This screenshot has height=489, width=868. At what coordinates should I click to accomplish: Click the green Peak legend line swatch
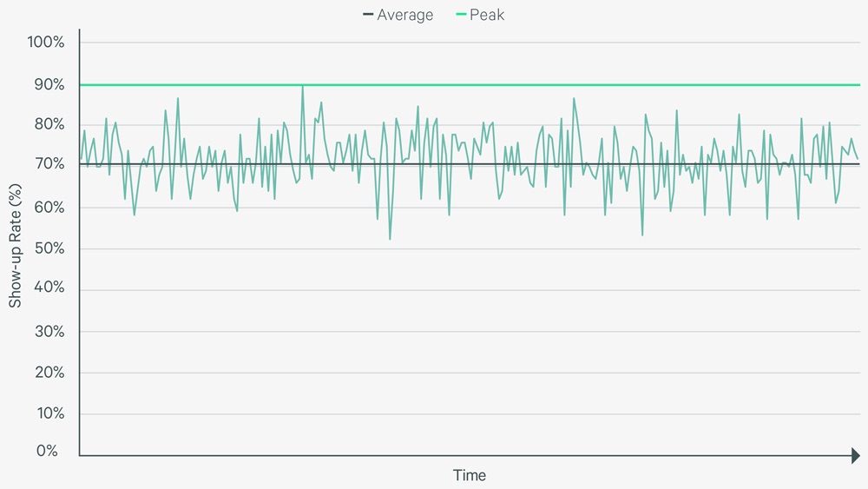point(461,15)
